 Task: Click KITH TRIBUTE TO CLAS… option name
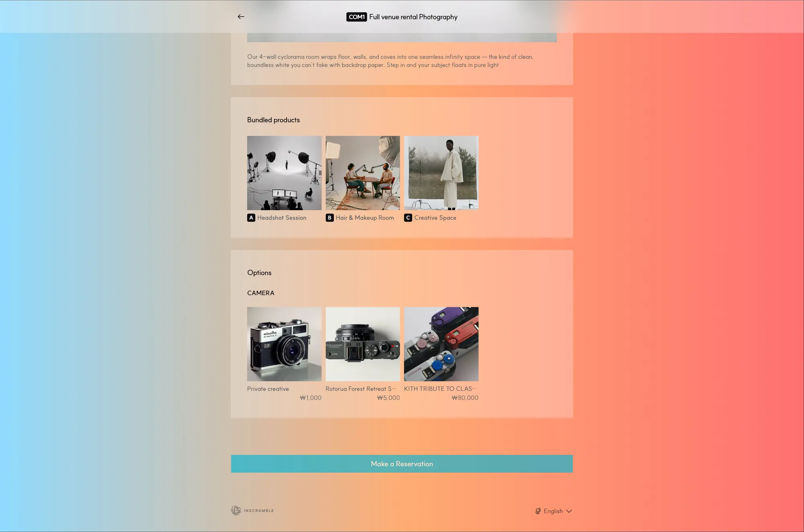point(440,389)
